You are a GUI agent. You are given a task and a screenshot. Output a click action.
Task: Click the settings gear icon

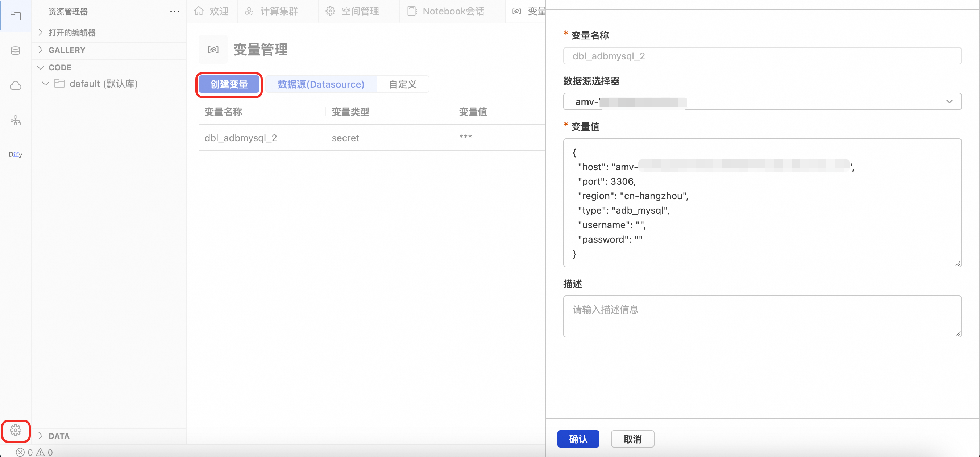click(16, 431)
